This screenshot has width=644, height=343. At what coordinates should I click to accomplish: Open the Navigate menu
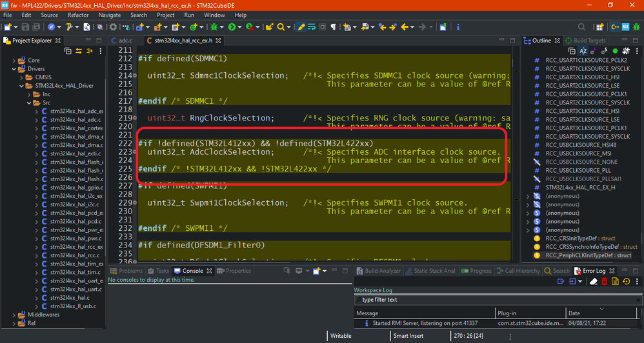point(110,15)
